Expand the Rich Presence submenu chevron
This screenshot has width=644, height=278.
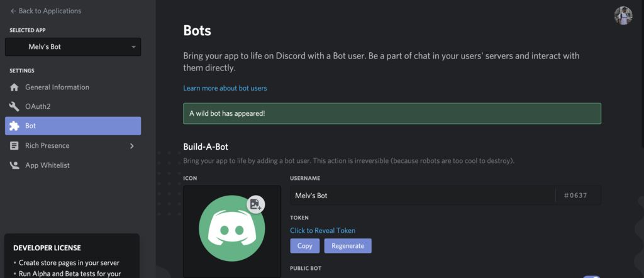click(x=131, y=146)
